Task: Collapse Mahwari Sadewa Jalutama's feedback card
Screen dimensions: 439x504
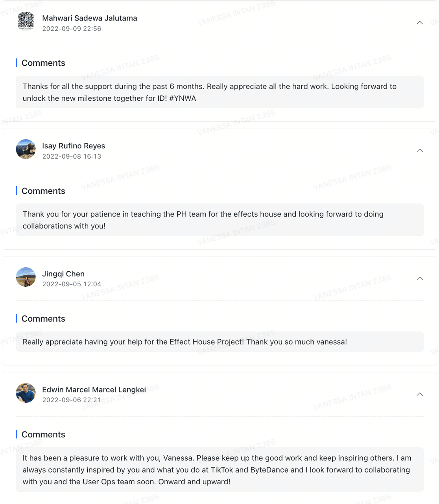Action: click(x=420, y=23)
